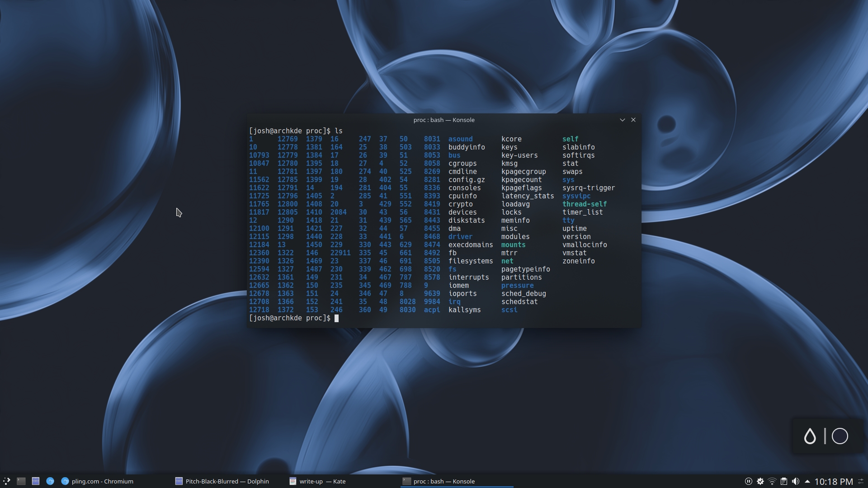Click 'sysvipc' in the terminal listing
868x488 pixels.
pos(576,196)
